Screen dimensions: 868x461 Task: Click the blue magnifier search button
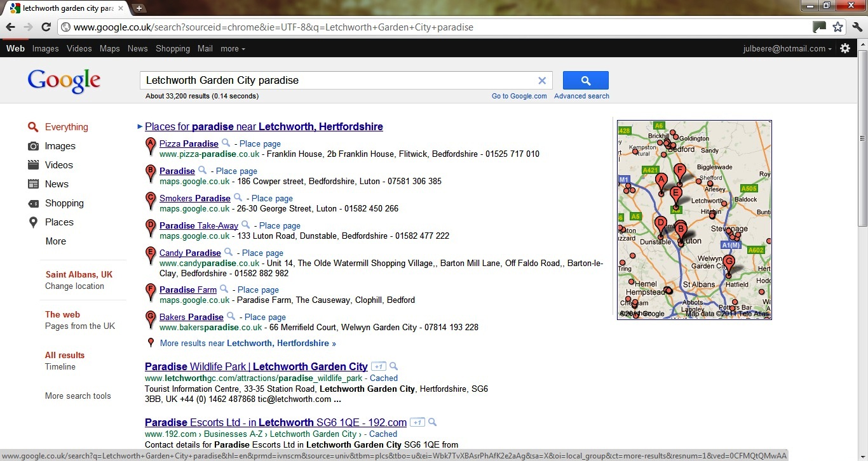click(585, 81)
